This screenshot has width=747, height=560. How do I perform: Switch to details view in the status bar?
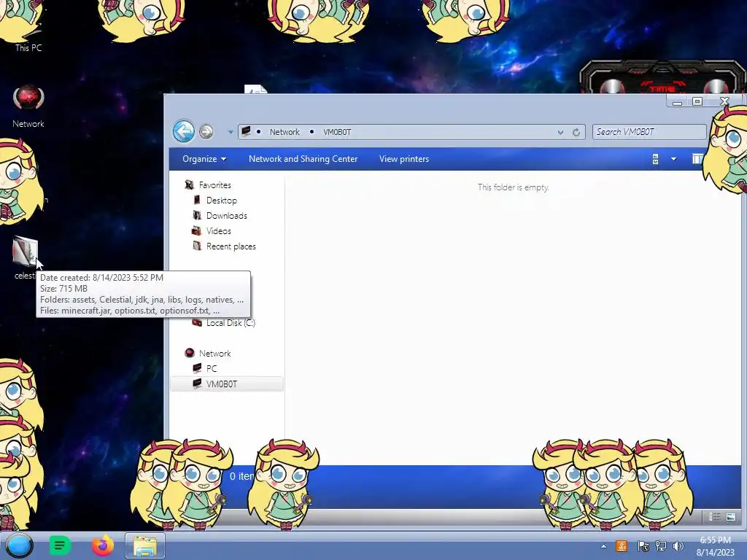tap(715, 517)
